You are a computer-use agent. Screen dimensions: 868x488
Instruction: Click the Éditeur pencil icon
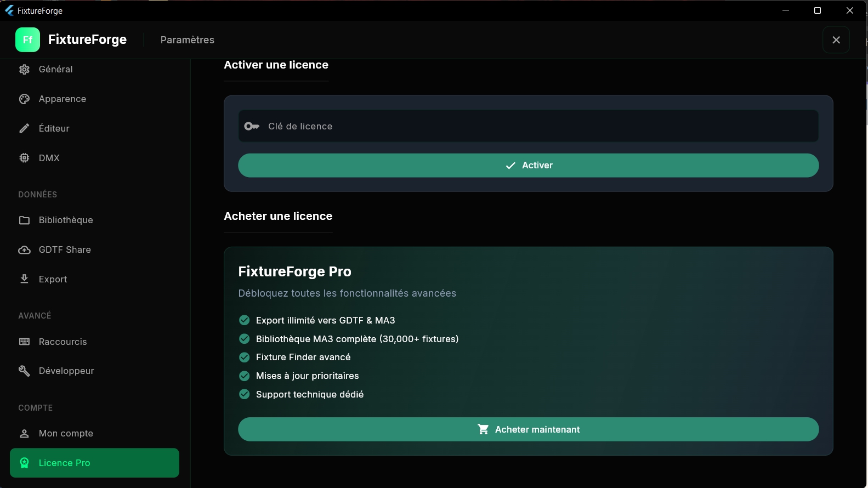pyautogui.click(x=24, y=128)
